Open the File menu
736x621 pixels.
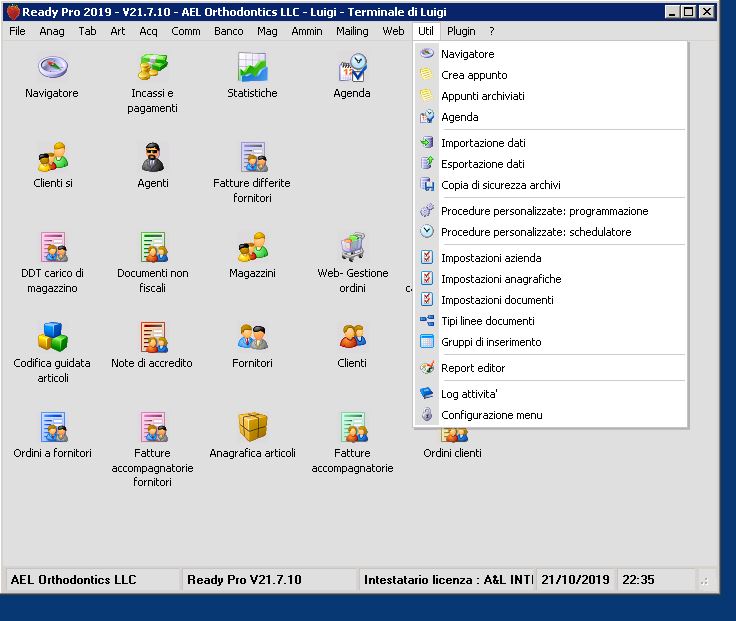[x=17, y=31]
